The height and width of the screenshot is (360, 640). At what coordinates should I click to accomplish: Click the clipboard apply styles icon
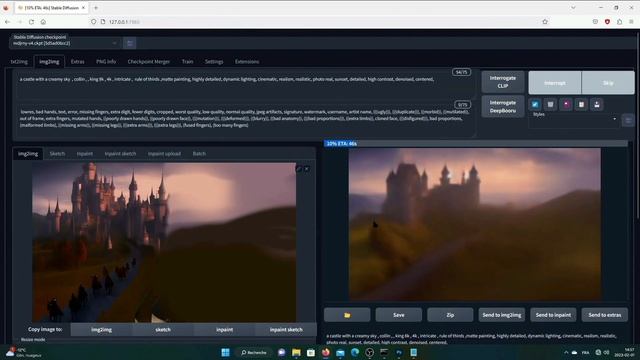(x=581, y=104)
